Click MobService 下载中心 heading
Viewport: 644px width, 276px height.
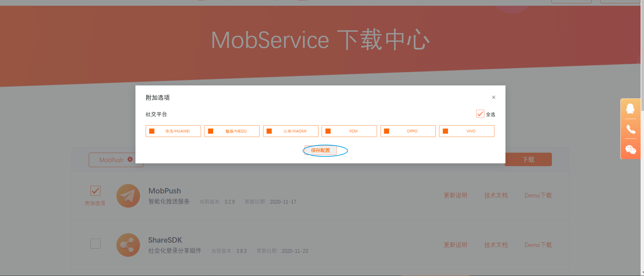pyautogui.click(x=320, y=40)
